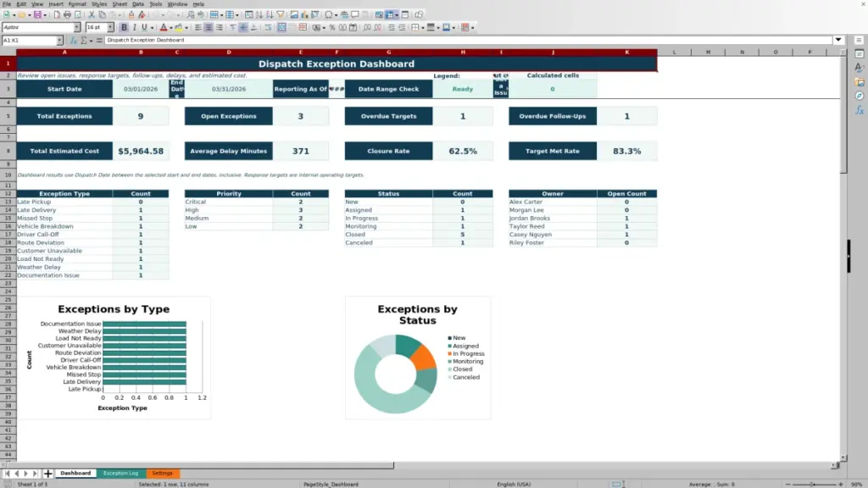The width and height of the screenshot is (868, 488).
Task: Click the Clone Formatting paintbrush icon
Action: tap(131, 14)
